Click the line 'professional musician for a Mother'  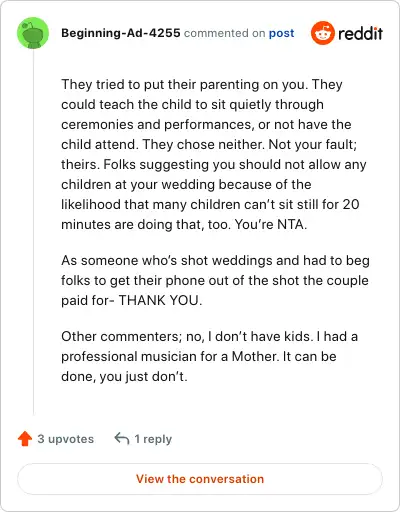[199, 356]
